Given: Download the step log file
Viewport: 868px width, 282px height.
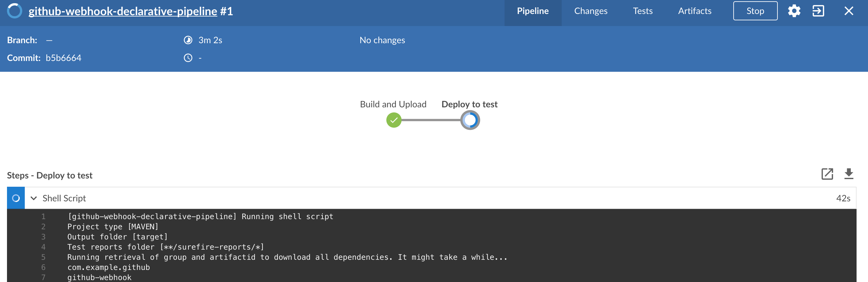Looking at the screenshot, I should [x=848, y=174].
